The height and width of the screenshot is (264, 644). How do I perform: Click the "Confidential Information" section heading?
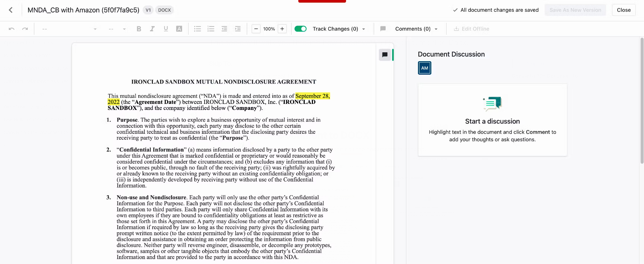[x=151, y=150]
